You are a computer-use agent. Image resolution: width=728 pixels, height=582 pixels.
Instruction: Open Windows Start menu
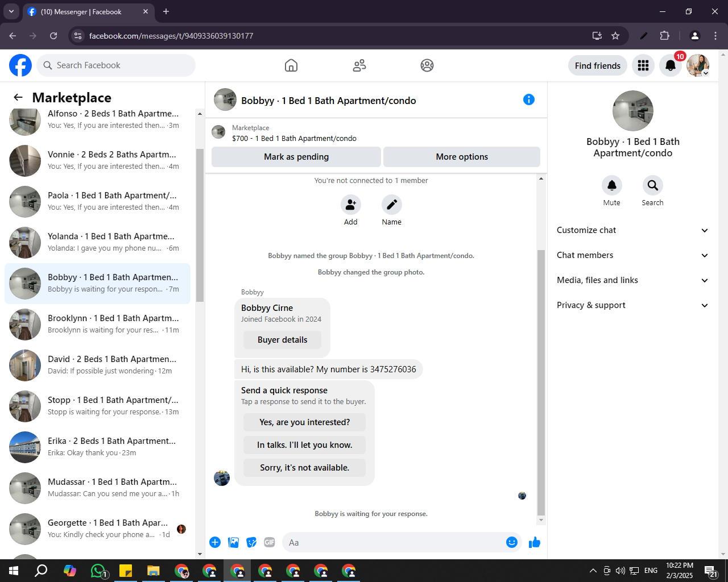[14, 571]
